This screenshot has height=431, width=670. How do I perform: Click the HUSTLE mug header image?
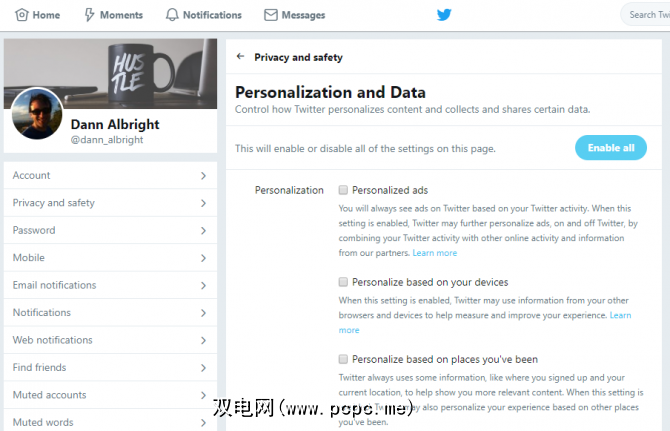click(110, 73)
